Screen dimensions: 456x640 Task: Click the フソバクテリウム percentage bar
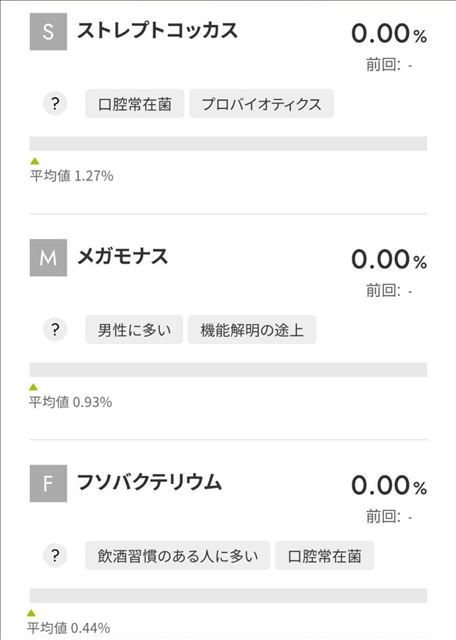[228, 596]
